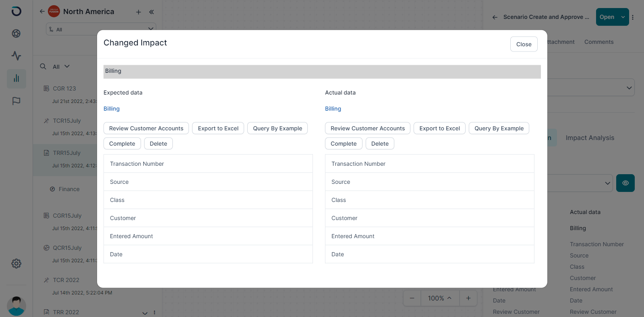This screenshot has width=644, height=317.
Task: Click the Billing link under Expected data
Action: [x=112, y=109]
